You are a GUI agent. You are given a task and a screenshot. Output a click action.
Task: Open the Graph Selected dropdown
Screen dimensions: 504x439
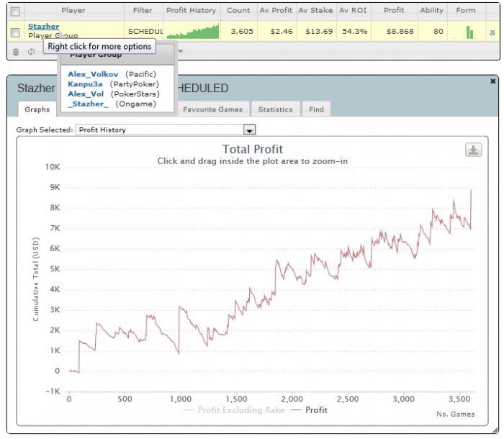(x=249, y=130)
